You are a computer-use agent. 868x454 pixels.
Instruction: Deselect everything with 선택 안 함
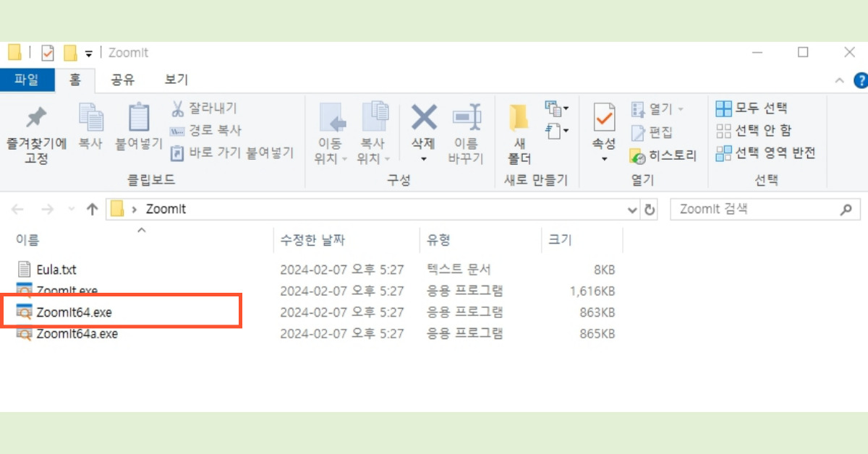pos(753,131)
